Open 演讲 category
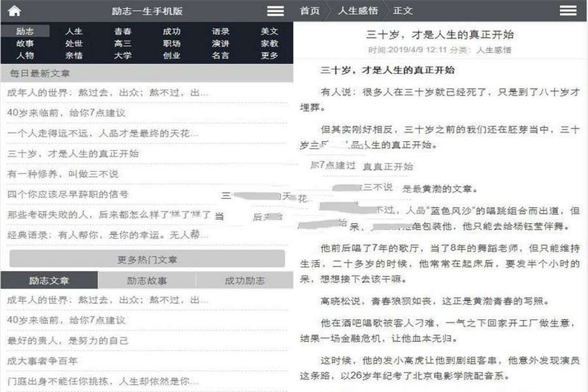The image size is (588, 392). point(221,44)
